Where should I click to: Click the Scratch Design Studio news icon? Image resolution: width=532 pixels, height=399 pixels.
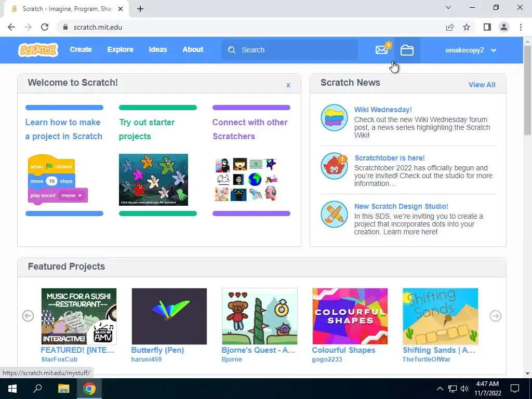point(334,215)
